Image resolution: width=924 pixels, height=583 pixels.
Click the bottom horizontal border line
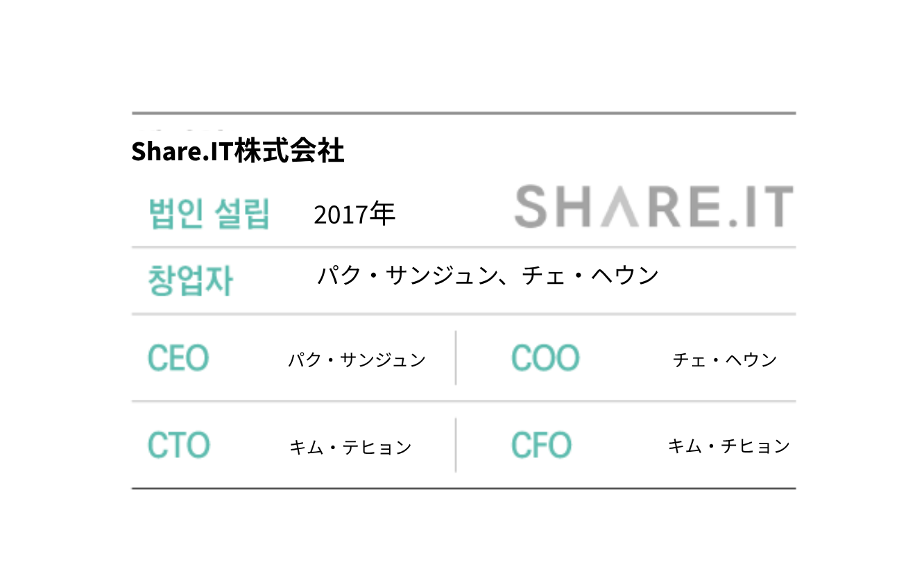463,489
